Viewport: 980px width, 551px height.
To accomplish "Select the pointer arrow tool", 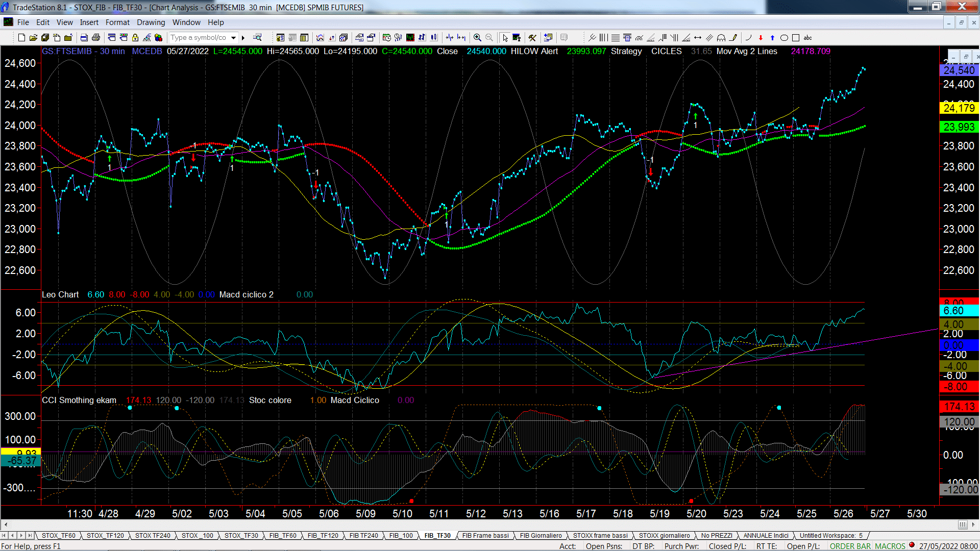I will tap(505, 38).
